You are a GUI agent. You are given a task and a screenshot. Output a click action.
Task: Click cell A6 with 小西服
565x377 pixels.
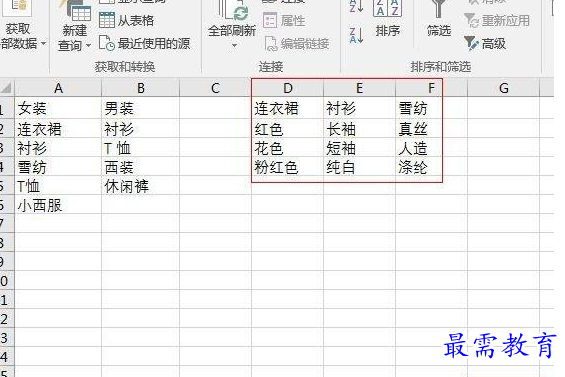click(x=58, y=205)
